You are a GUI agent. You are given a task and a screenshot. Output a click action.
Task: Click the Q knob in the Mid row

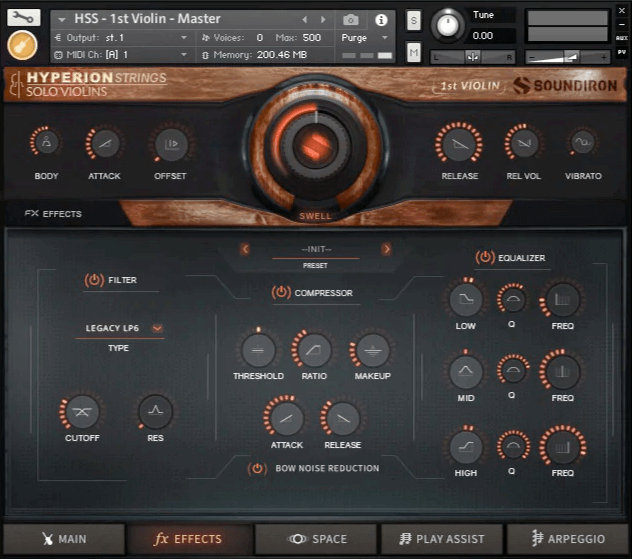512,370
